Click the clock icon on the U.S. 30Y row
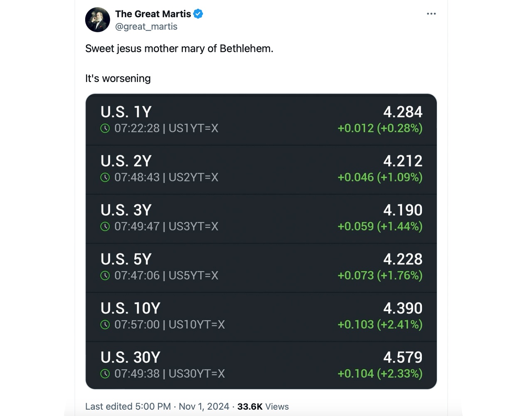Image resolution: width=532 pixels, height=416 pixels. [105, 374]
